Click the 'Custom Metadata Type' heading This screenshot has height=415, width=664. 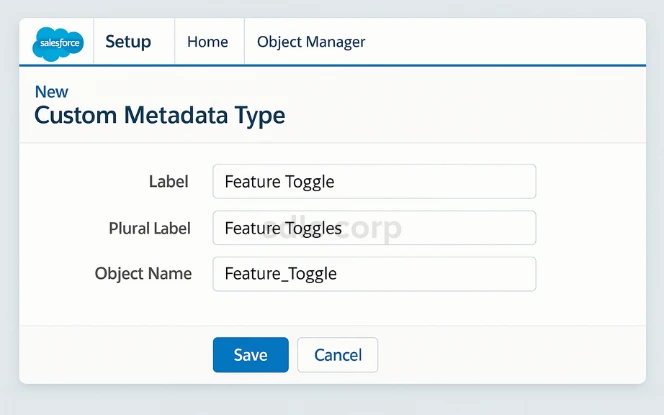(x=160, y=115)
